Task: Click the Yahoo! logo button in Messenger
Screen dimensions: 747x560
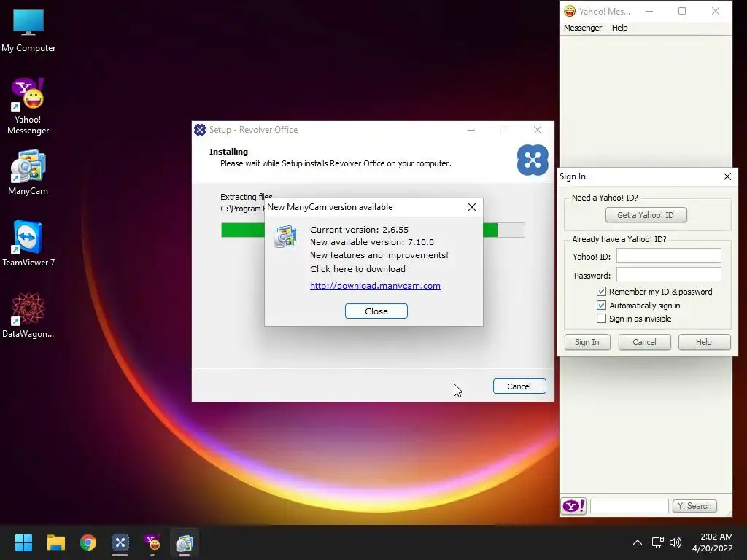Action: [573, 506]
